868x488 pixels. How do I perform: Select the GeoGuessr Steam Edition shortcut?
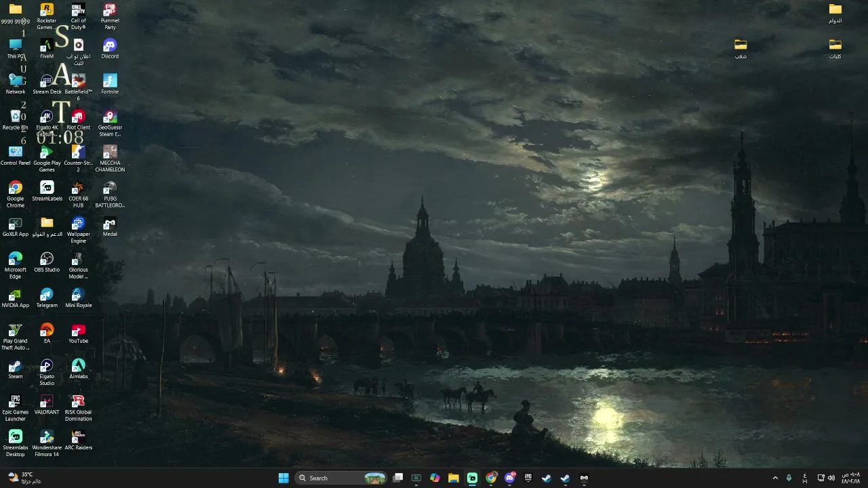click(x=110, y=123)
